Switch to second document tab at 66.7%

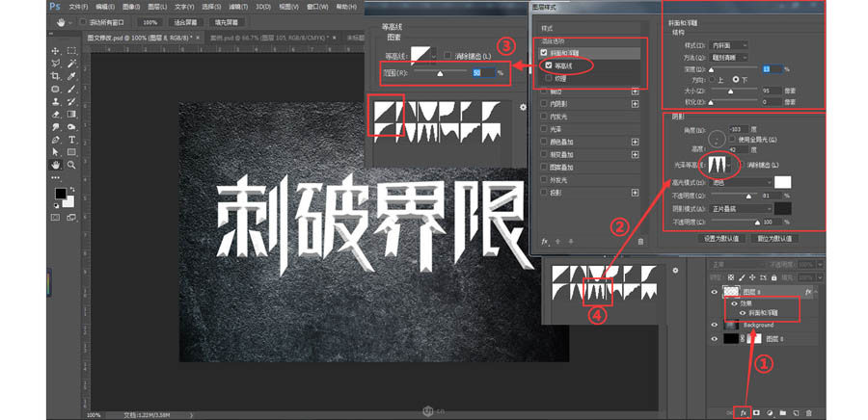pos(271,38)
